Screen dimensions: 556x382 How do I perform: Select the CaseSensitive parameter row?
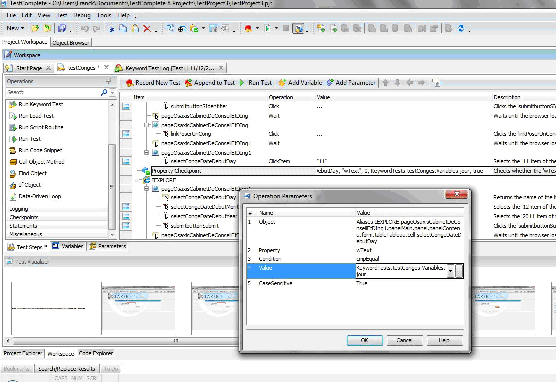(x=355, y=283)
